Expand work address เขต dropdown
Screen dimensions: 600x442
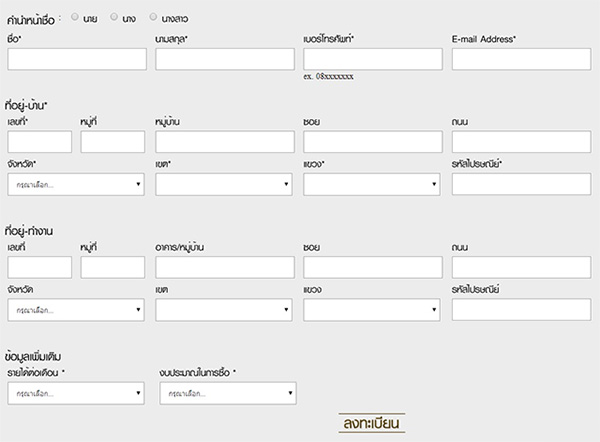225,310
